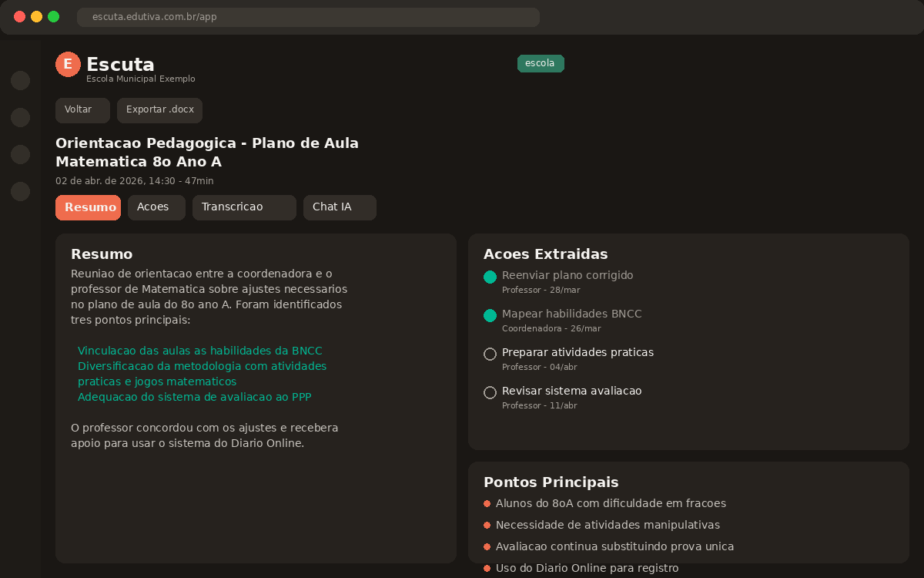
Task: Click the Uso do Diario Online point
Action: [587, 568]
